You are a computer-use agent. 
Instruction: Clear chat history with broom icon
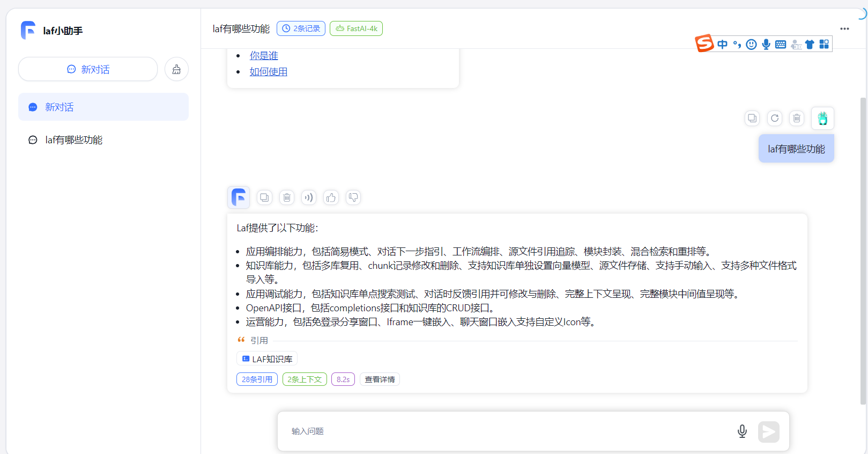(176, 69)
